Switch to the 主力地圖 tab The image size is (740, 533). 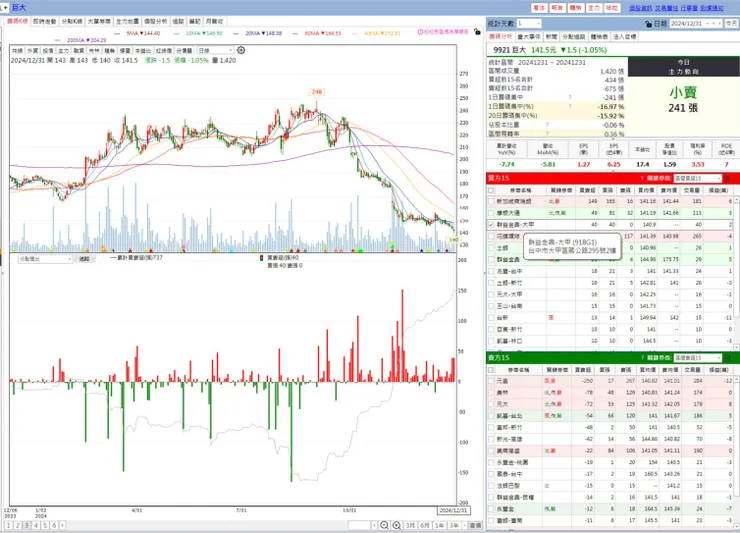127,21
